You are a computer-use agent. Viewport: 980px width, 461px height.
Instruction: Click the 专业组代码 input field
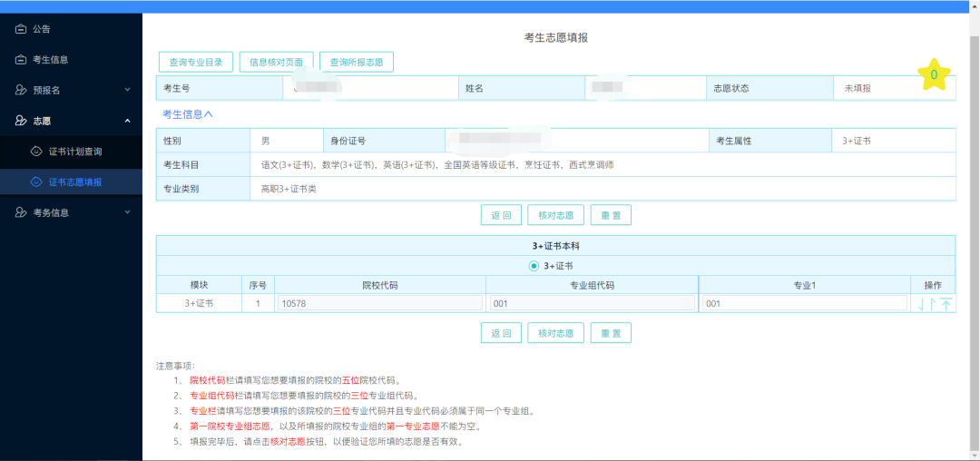tap(592, 303)
